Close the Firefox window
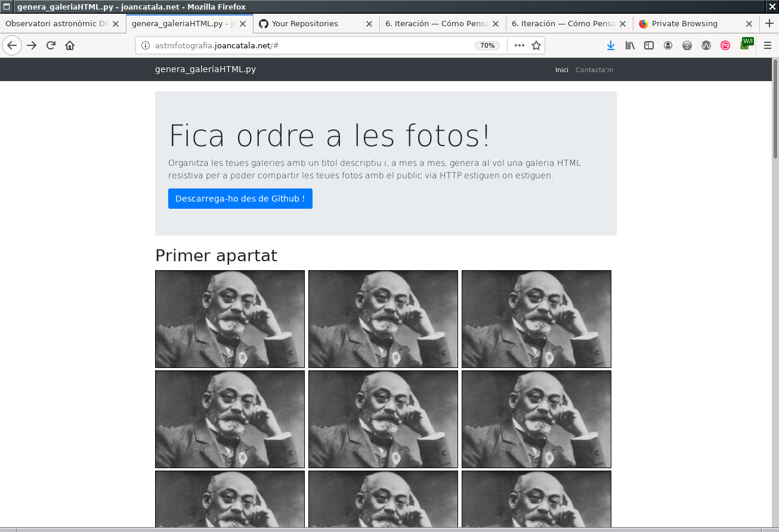This screenshot has height=532, width=779. pyautogui.click(x=772, y=7)
